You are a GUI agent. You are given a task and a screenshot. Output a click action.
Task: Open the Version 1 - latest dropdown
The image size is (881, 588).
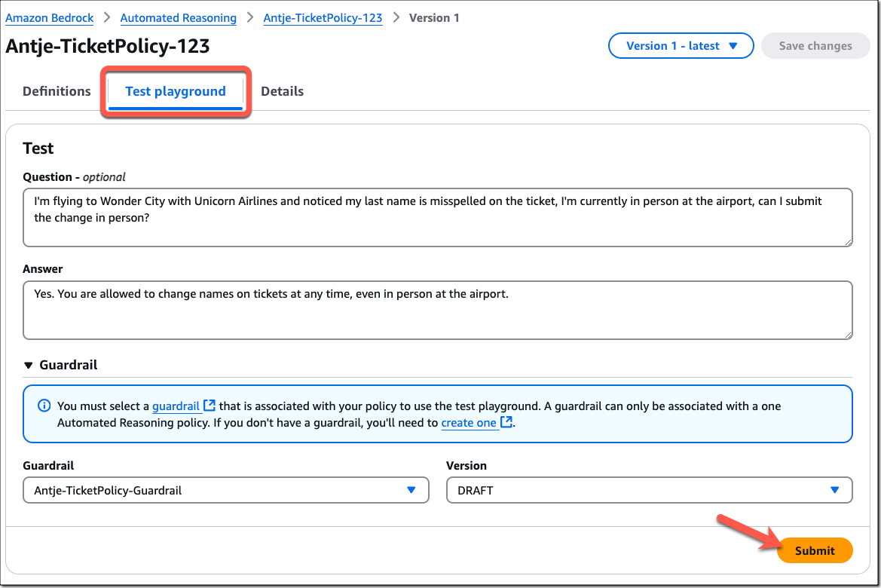click(x=681, y=46)
